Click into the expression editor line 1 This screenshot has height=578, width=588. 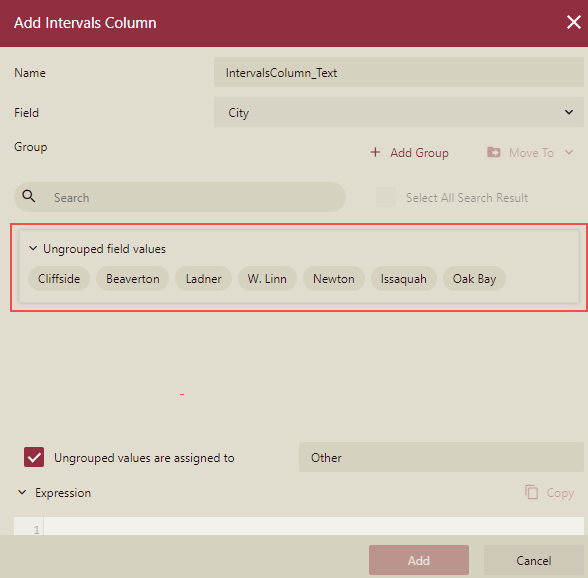coord(314,526)
